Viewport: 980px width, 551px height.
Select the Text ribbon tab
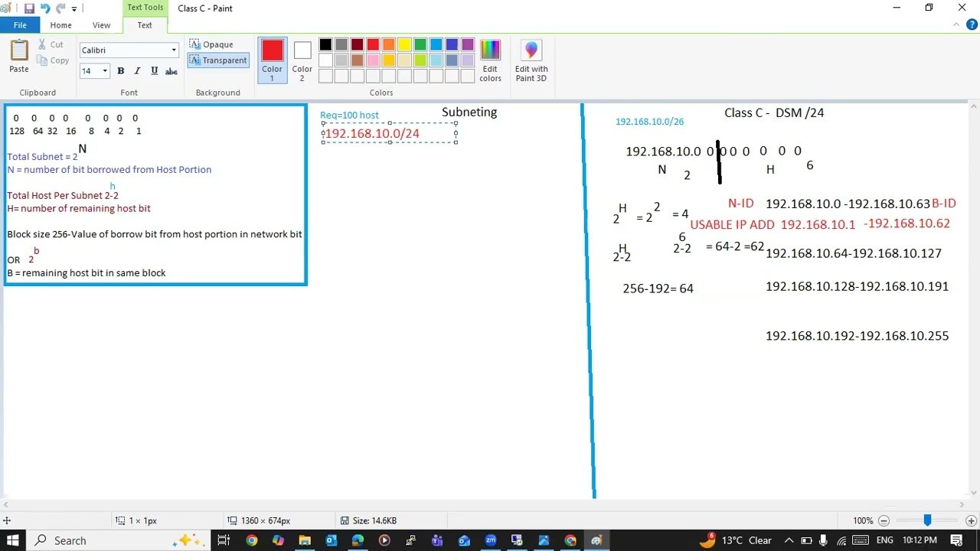tap(145, 25)
